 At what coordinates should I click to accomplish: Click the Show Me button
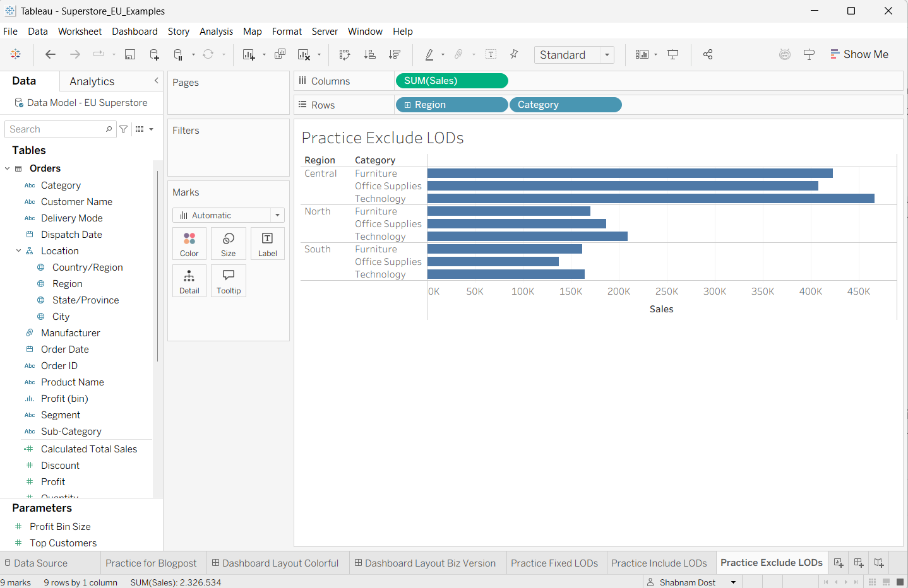click(859, 55)
